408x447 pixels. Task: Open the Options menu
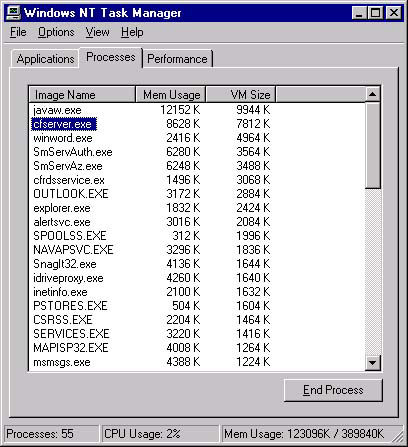pyautogui.click(x=56, y=32)
